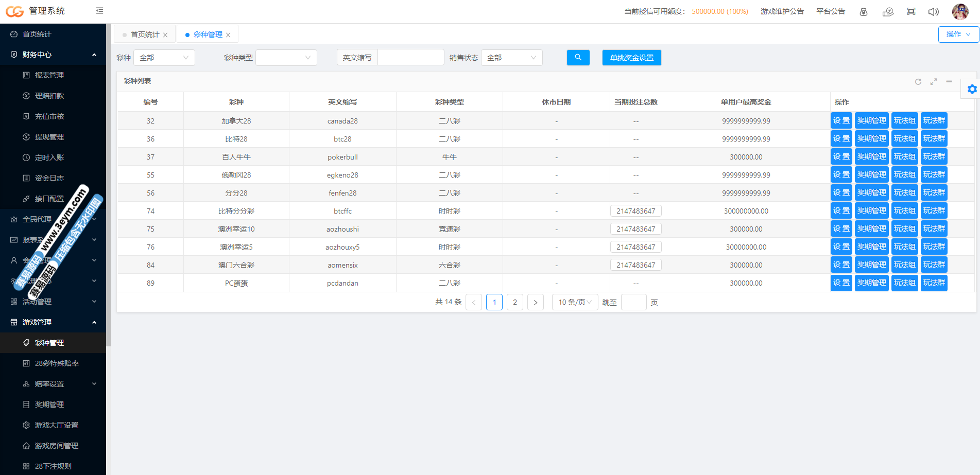980x475 pixels.
Task: Click the user avatar picture
Action: pos(960,11)
